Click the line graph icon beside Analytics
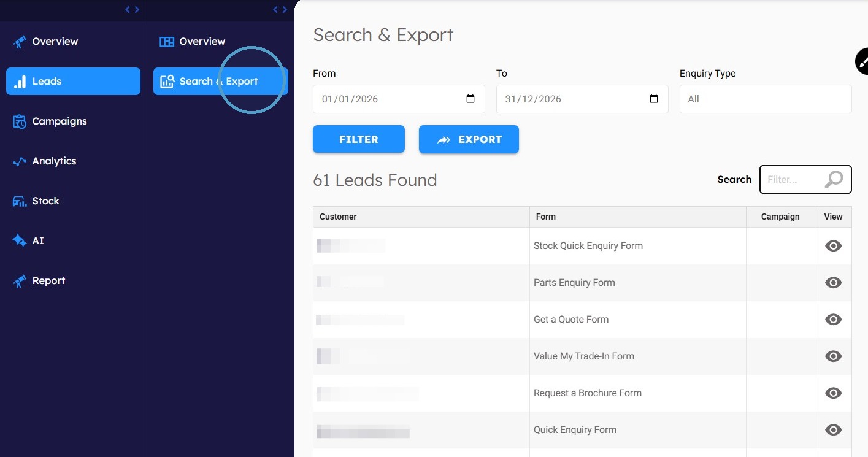Screen dimensions: 868x457 [20, 161]
